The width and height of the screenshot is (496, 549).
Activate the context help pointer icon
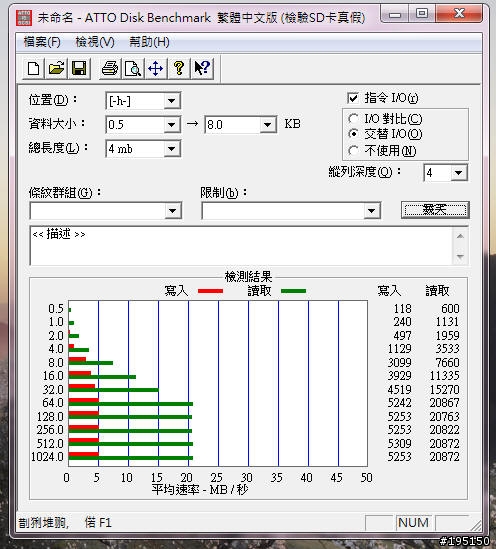pyautogui.click(x=202, y=68)
